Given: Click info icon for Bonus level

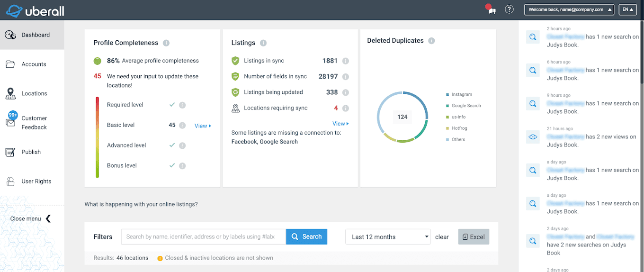Looking at the screenshot, I should click(182, 166).
